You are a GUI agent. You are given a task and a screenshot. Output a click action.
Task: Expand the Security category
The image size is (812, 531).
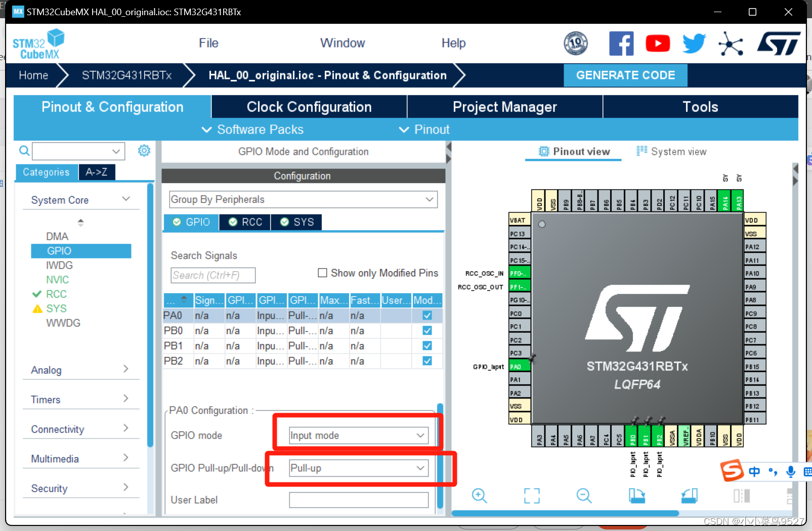(x=126, y=488)
